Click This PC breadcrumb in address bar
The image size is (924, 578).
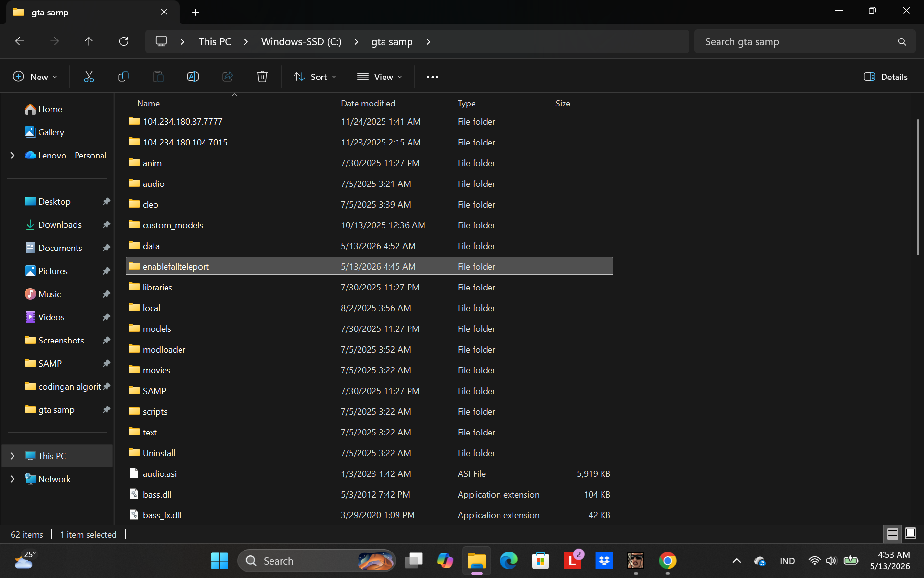point(215,42)
